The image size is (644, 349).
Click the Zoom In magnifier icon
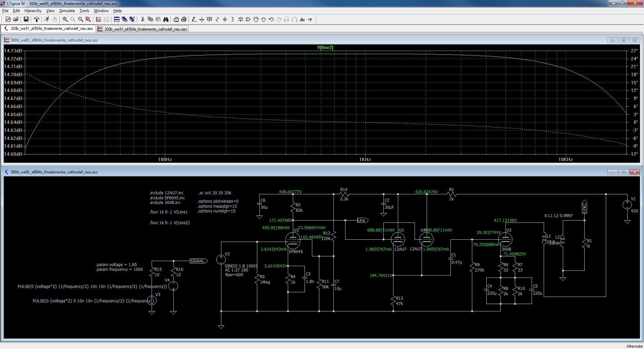(65, 19)
